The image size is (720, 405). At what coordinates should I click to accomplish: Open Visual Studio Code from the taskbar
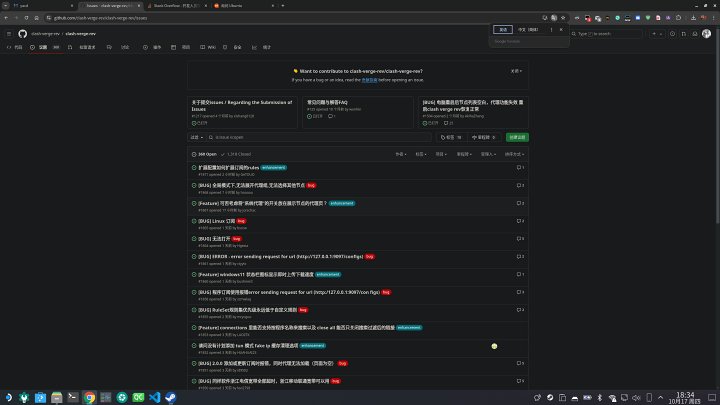(156, 397)
